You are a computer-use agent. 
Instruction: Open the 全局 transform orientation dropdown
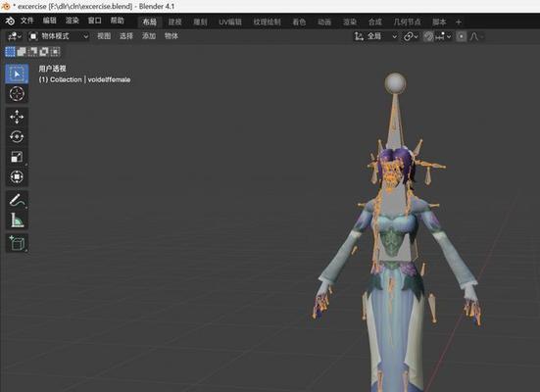375,36
